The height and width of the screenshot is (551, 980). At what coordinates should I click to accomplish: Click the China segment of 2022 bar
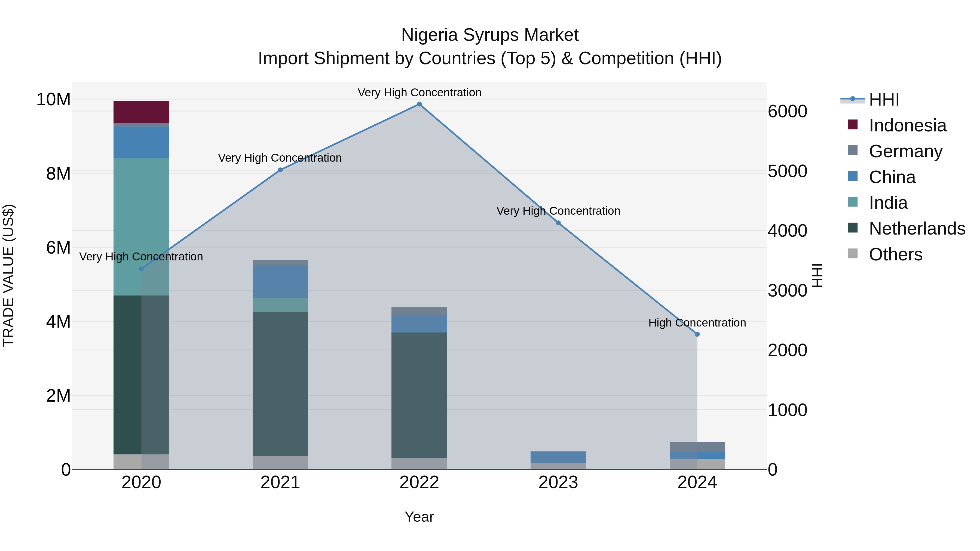(419, 324)
